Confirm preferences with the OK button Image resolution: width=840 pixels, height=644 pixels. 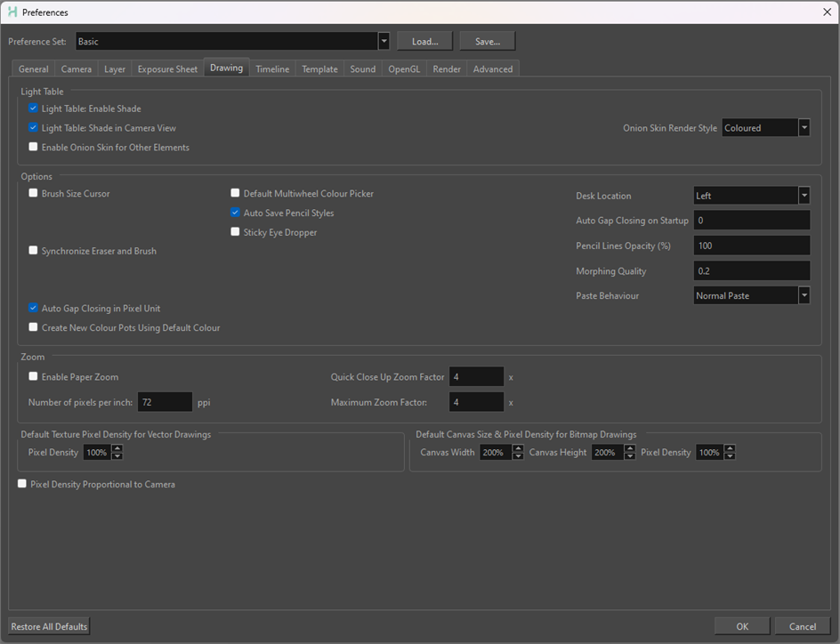pyautogui.click(x=742, y=626)
